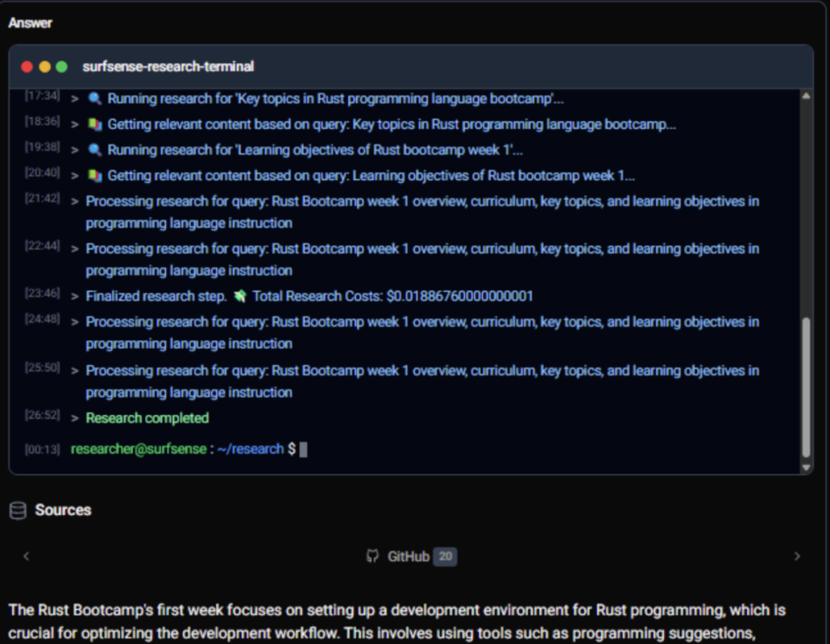The height and width of the screenshot is (644, 830).
Task: Click the terminal cursor after the $ prompt
Action: [x=304, y=450]
